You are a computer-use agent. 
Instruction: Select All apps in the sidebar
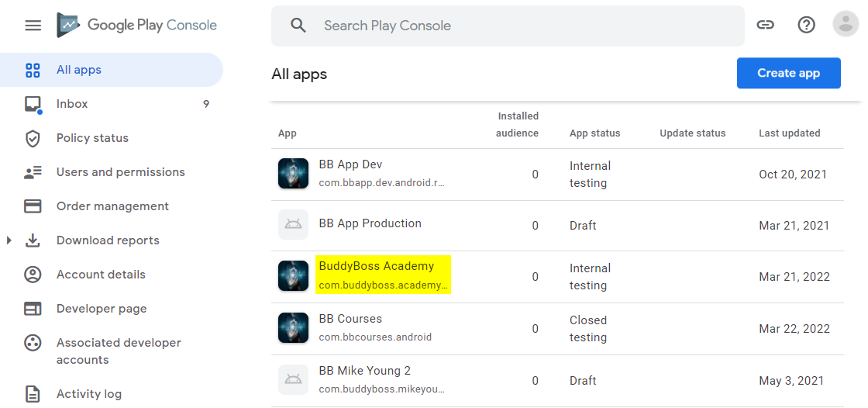click(111, 70)
